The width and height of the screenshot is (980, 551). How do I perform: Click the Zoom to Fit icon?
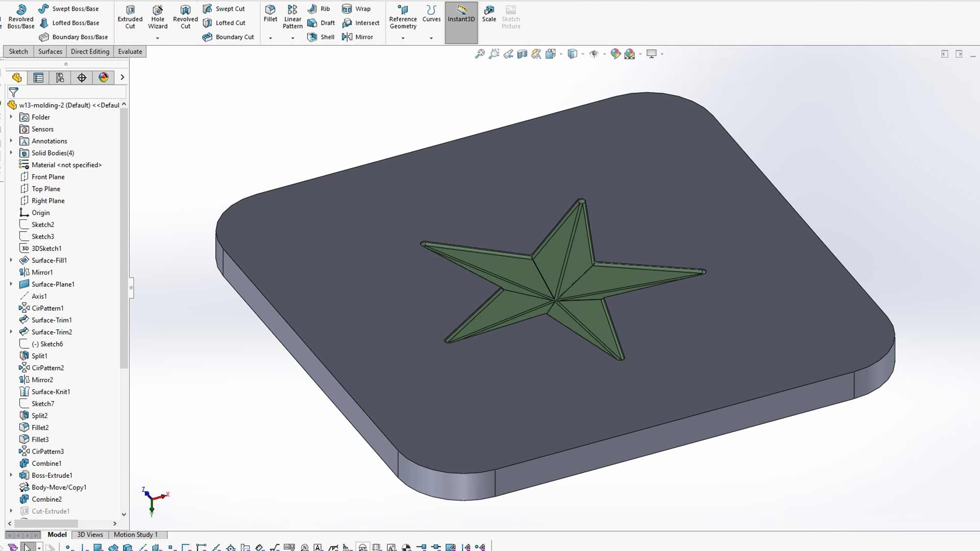point(480,54)
